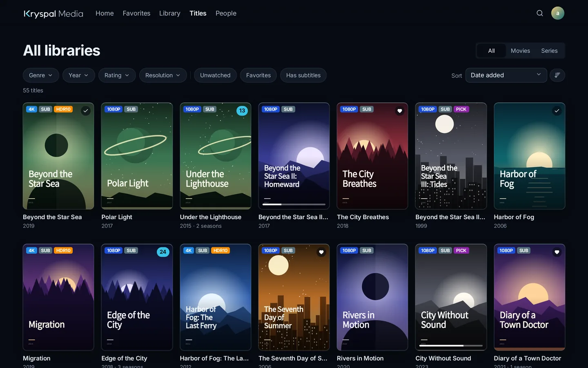This screenshot has width=588, height=368.
Task: Open Harbor of Fog title link
Action: tap(514, 217)
